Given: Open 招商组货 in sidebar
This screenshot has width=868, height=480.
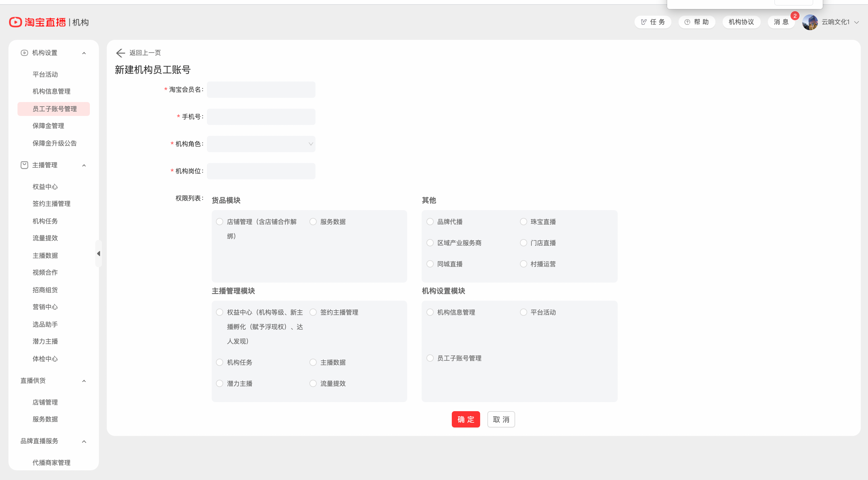Looking at the screenshot, I should [45, 290].
